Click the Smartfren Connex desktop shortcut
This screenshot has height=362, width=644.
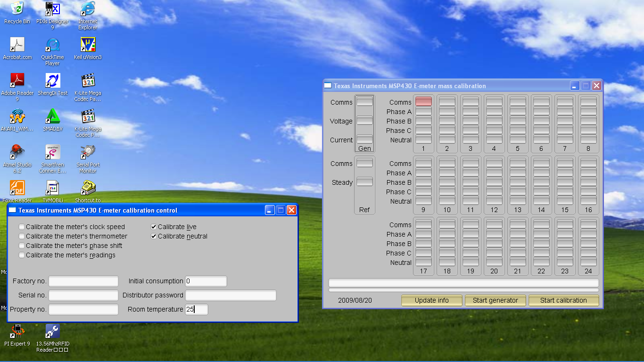52,159
